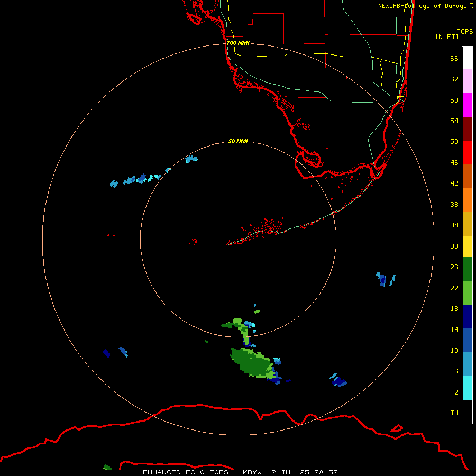Click the dark green 30 kft legend swatch
This screenshot has height=476, width=476.
(x=467, y=269)
